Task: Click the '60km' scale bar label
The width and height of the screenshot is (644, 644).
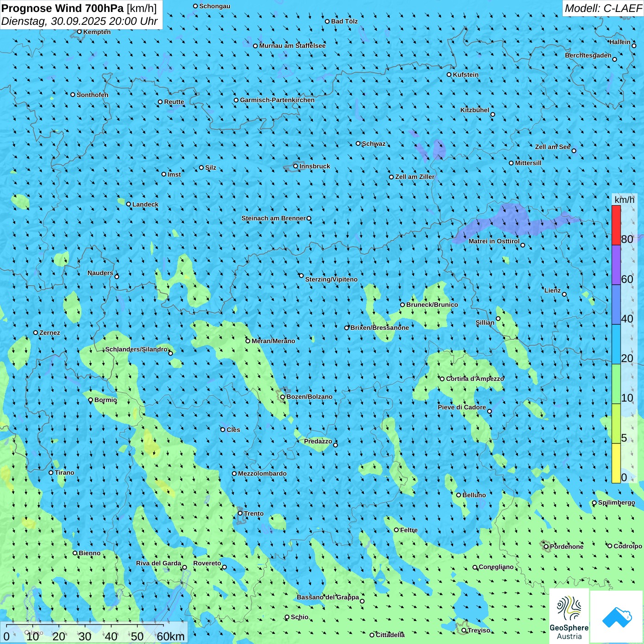Action: (x=171, y=637)
